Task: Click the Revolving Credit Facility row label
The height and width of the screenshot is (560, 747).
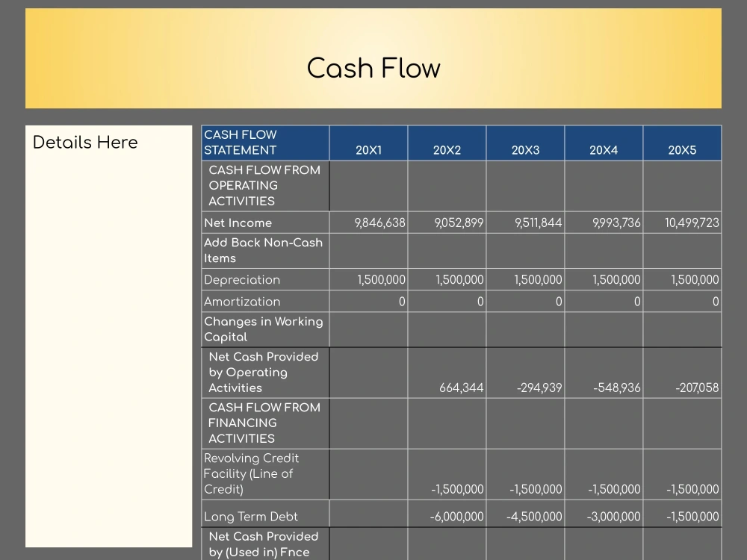Action: pyautogui.click(x=252, y=473)
